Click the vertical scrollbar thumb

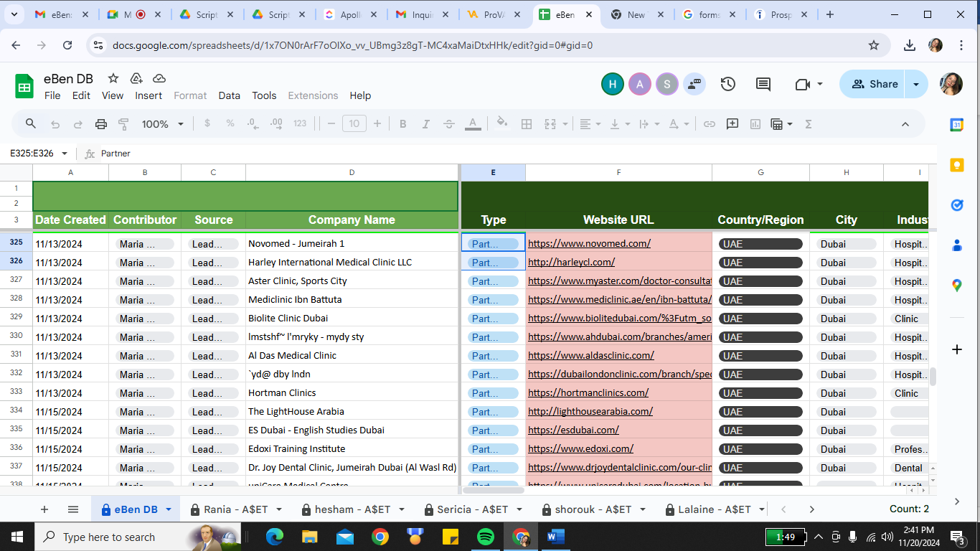[933, 377]
